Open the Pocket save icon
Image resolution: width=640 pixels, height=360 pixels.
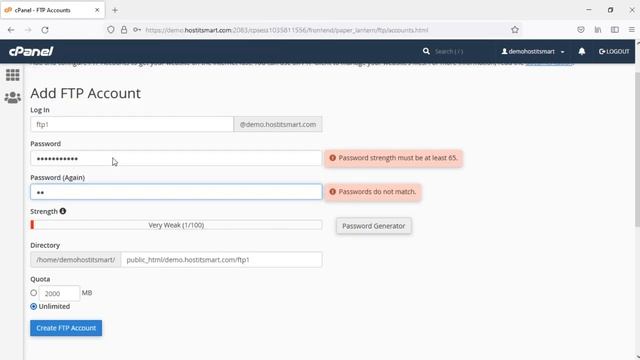pos(581,30)
